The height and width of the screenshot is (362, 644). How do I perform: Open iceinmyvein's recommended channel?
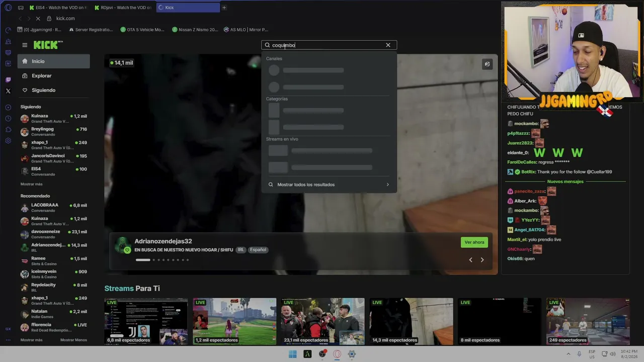pyautogui.click(x=54, y=274)
